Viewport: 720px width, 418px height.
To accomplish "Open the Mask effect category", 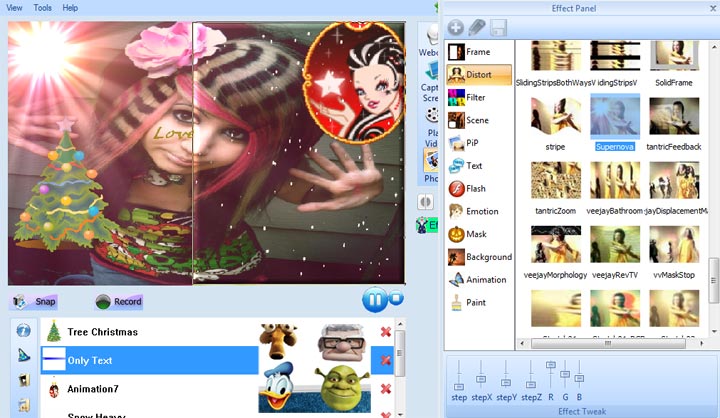I will (479, 234).
